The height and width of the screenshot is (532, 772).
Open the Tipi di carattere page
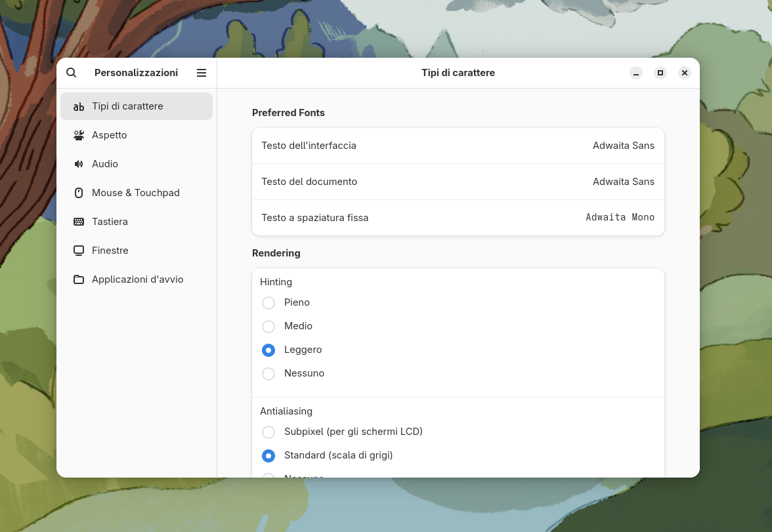click(x=137, y=106)
